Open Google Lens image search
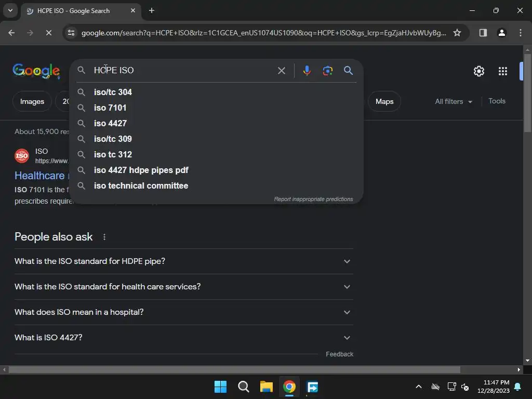532x399 pixels. 327,71
